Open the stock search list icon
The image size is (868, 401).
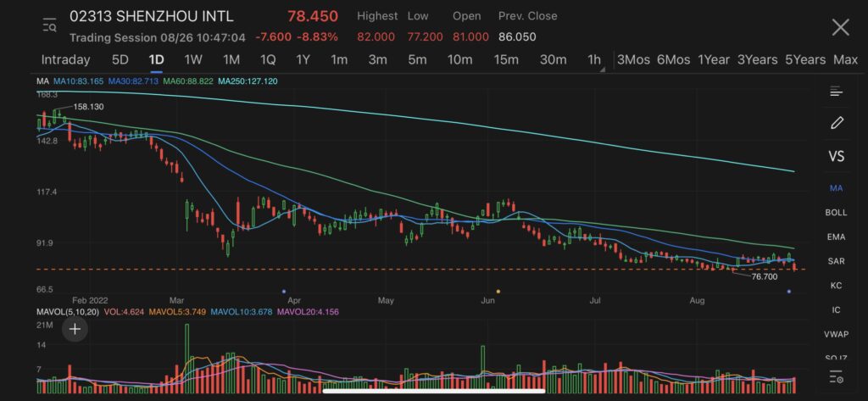[x=49, y=25]
